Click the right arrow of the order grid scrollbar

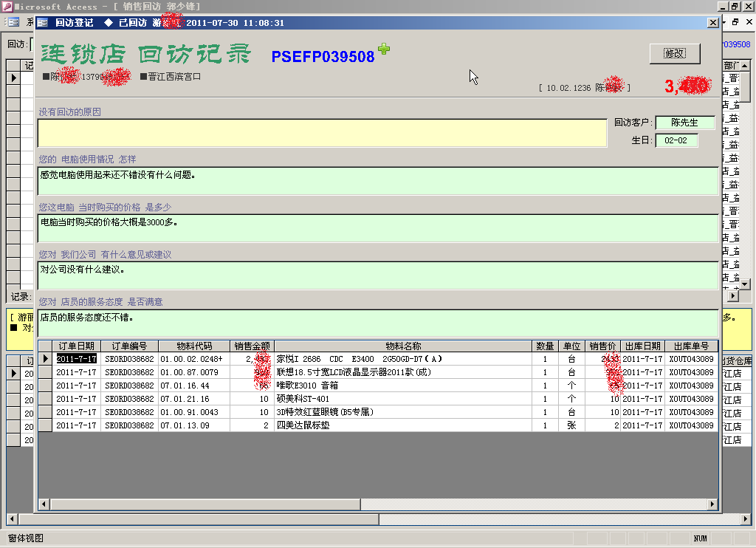click(712, 504)
